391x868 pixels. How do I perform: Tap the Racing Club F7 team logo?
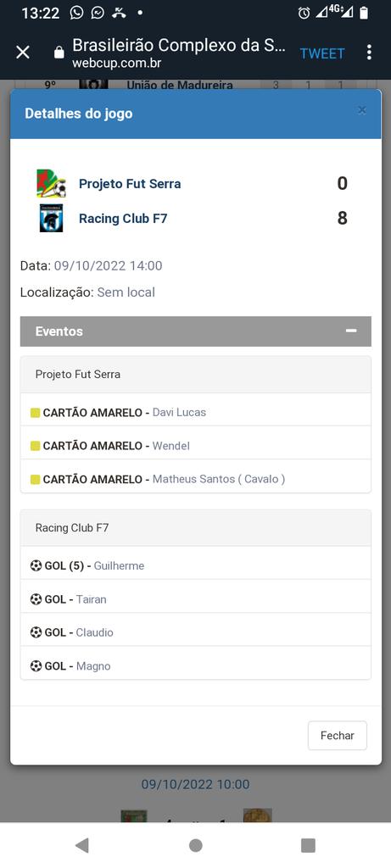[52, 218]
